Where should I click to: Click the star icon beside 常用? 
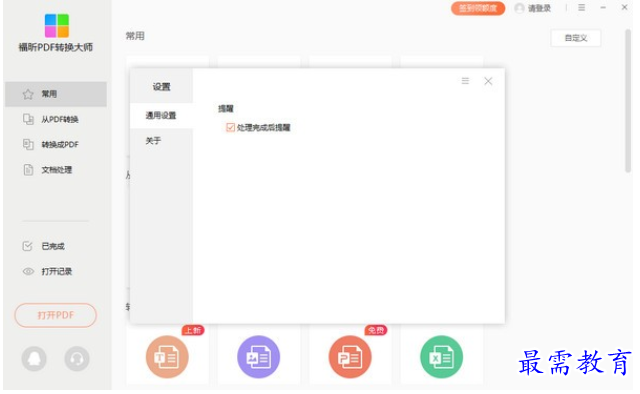28,94
